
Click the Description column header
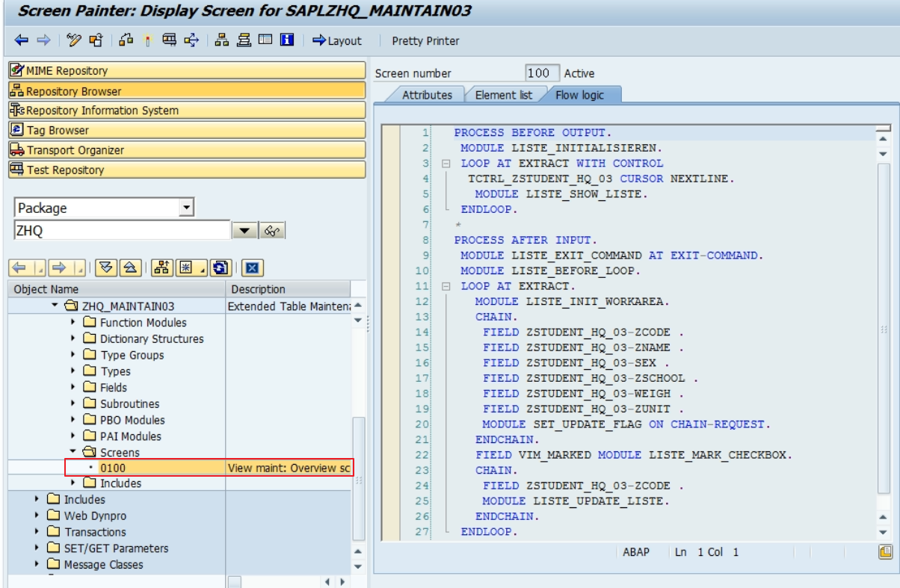(x=288, y=289)
